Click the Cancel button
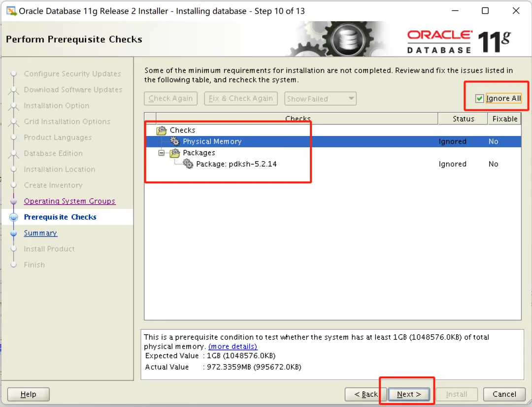This screenshot has height=407, width=532. click(x=504, y=394)
